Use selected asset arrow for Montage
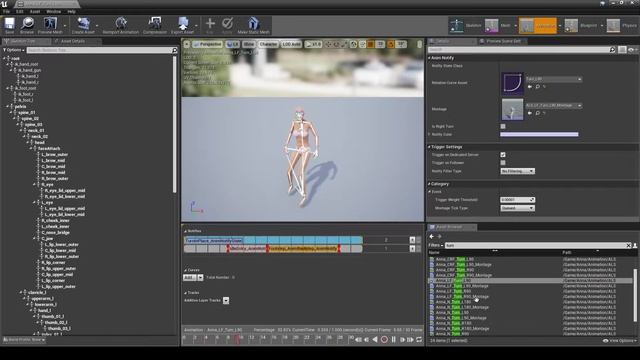This screenshot has width=640, height=360. (x=530, y=113)
